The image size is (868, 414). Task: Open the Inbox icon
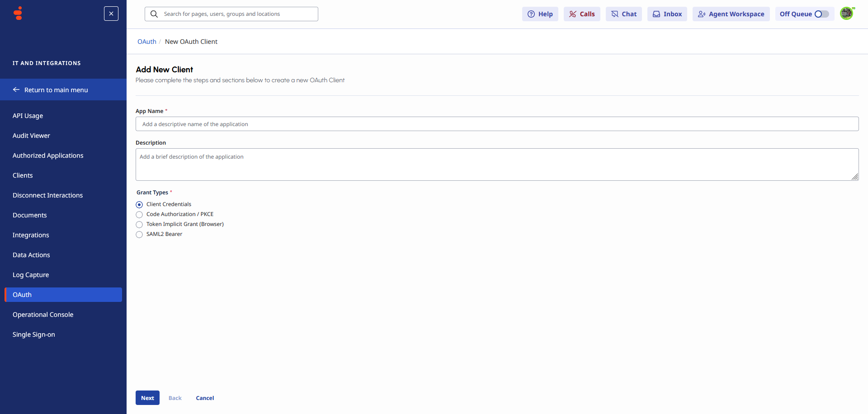tap(656, 14)
